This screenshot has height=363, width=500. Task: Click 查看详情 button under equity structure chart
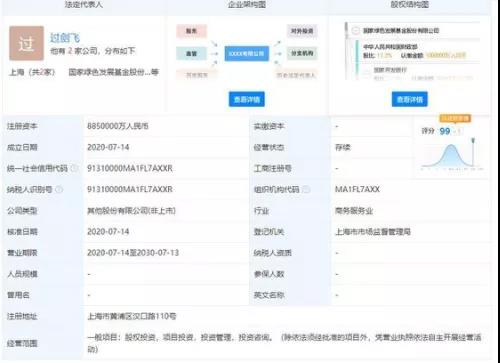point(410,99)
